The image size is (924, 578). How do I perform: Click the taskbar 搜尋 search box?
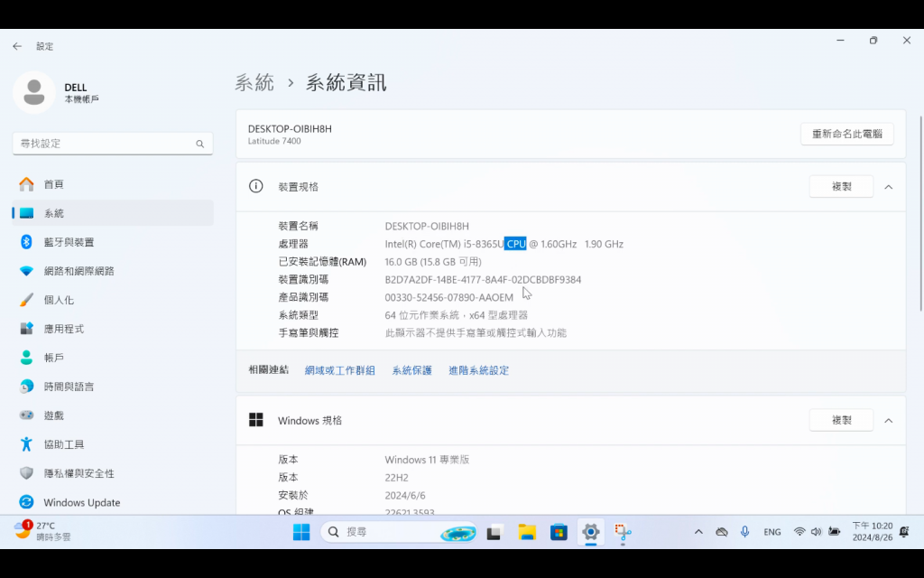click(399, 532)
